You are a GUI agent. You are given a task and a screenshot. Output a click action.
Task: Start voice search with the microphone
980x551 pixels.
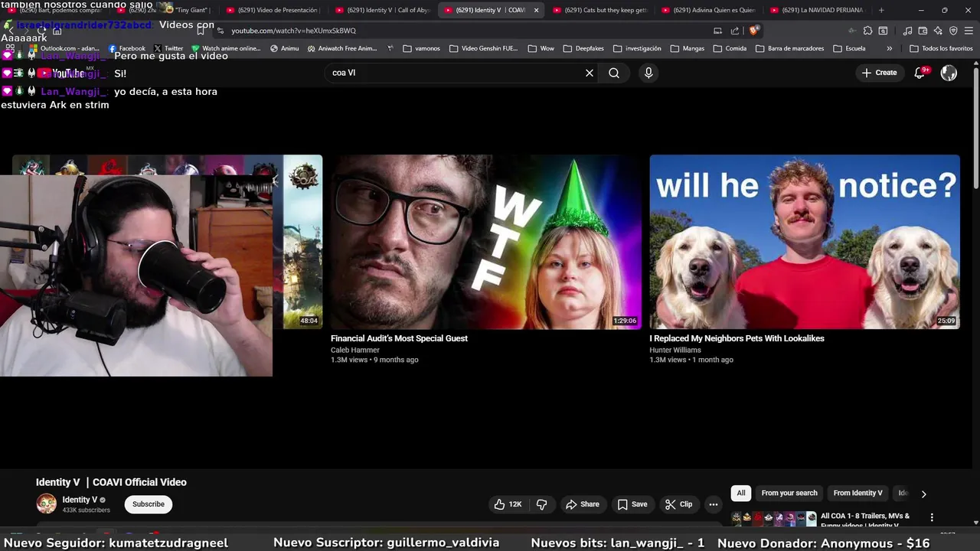tap(648, 73)
